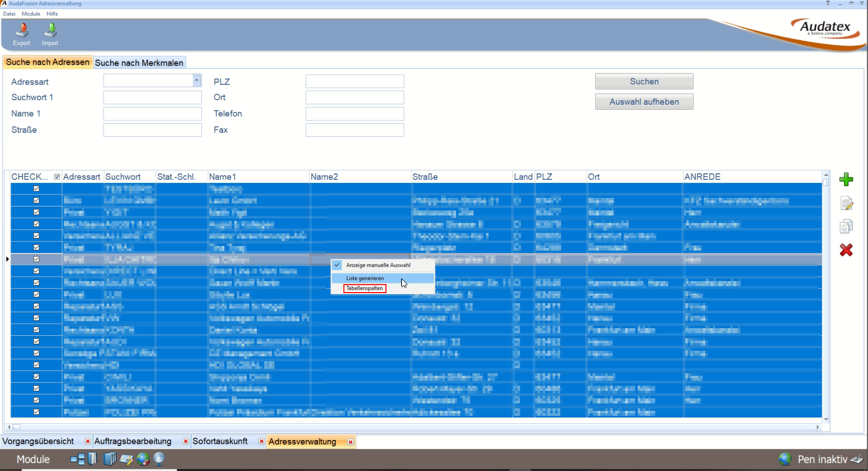Screen dimensions: 868x471
Task: Open the Module menu in the menu bar
Action: [31, 14]
